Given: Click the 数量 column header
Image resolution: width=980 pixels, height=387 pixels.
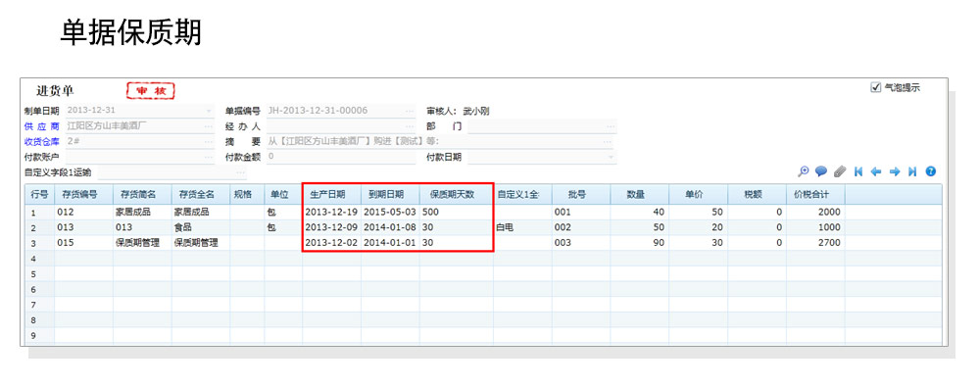Looking at the screenshot, I should coord(639,194).
